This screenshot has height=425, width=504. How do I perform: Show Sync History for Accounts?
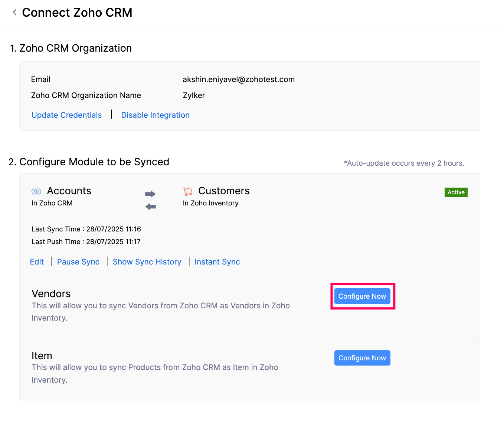click(147, 262)
